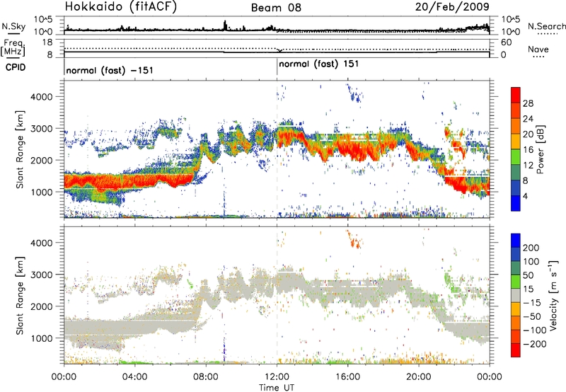Click the 'Velocity [m s-1]' colorbar label
This screenshot has height=392, width=566.
click(x=553, y=295)
